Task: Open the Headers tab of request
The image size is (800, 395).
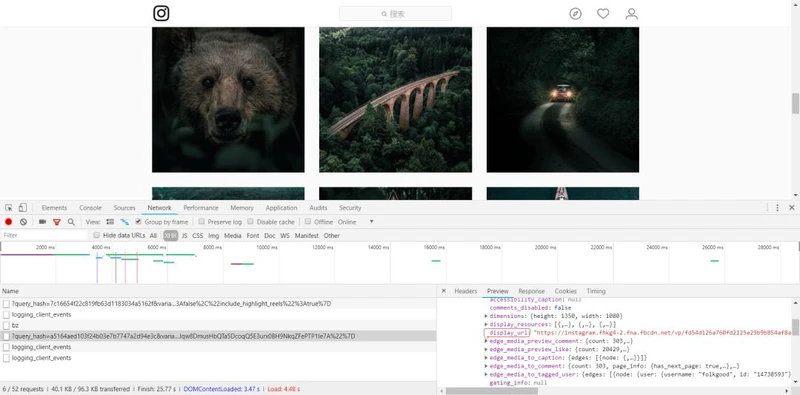Action: (465, 291)
